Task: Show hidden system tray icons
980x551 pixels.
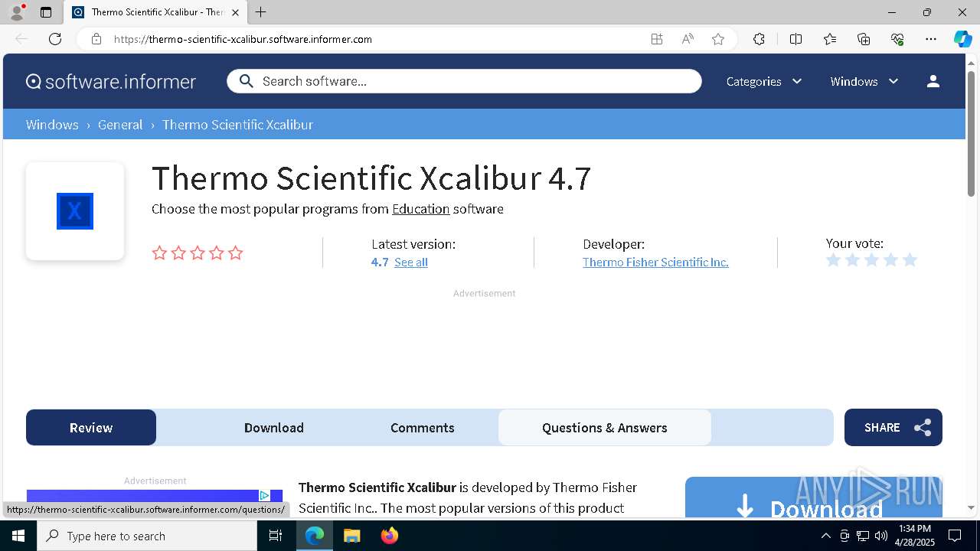Action: pos(825,536)
